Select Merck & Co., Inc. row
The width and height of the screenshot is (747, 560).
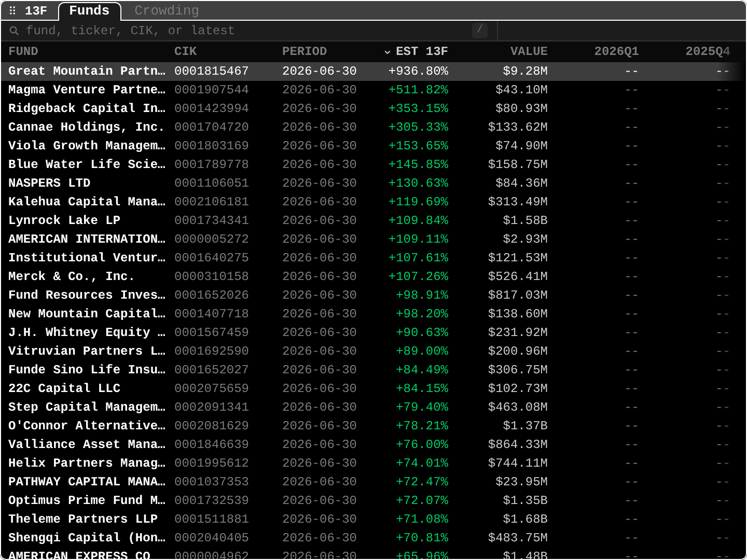[374, 276]
